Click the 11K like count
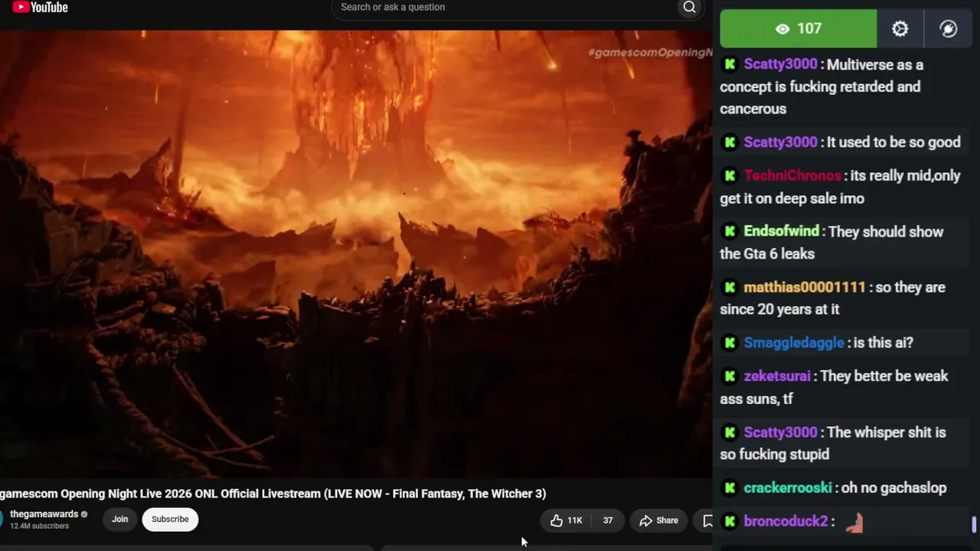The height and width of the screenshot is (551, 980). pyautogui.click(x=574, y=520)
